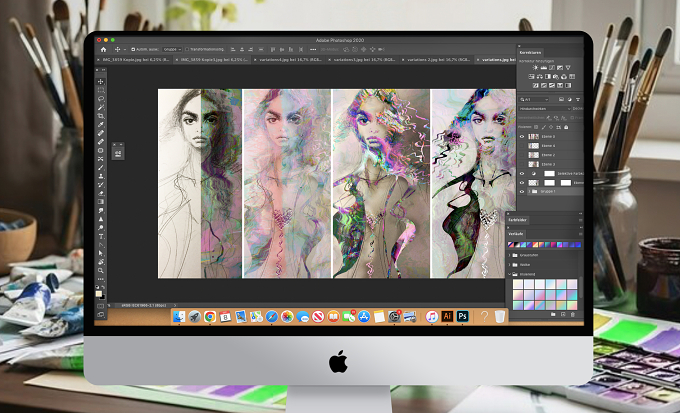Select the Zoom magnifier tool
Viewport: 680px width, 413px height.
pos(101,270)
